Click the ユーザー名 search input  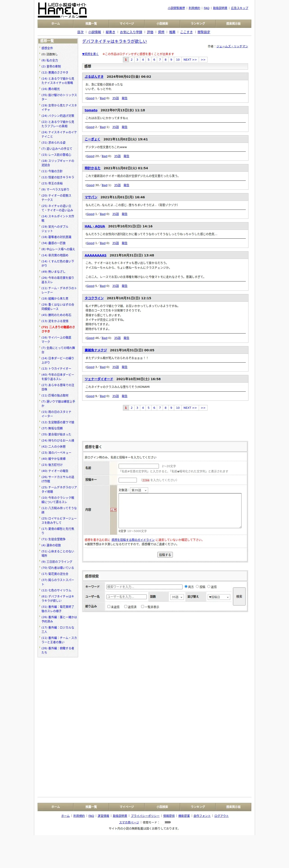pos(126,596)
